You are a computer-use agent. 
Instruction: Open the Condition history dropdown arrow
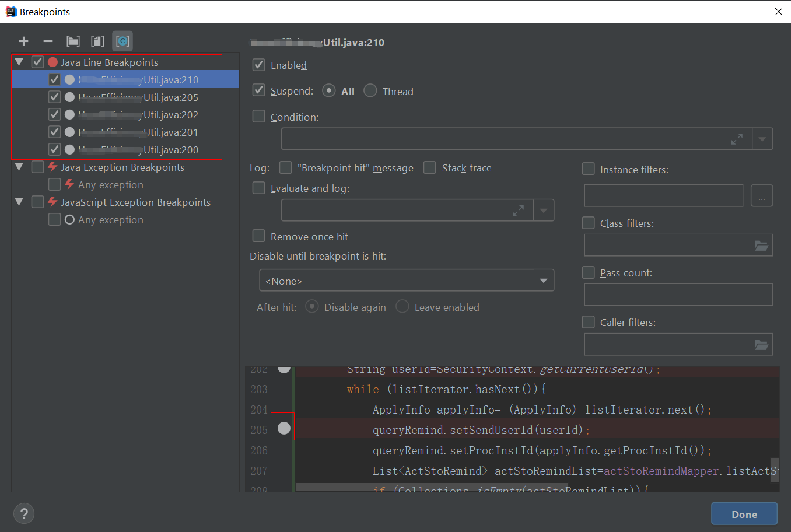point(762,139)
